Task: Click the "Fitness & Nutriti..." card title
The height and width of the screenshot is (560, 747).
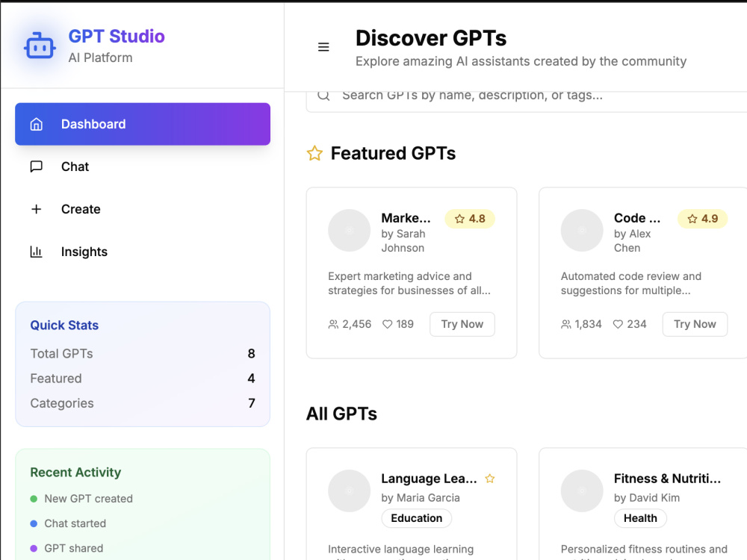Action: point(667,479)
